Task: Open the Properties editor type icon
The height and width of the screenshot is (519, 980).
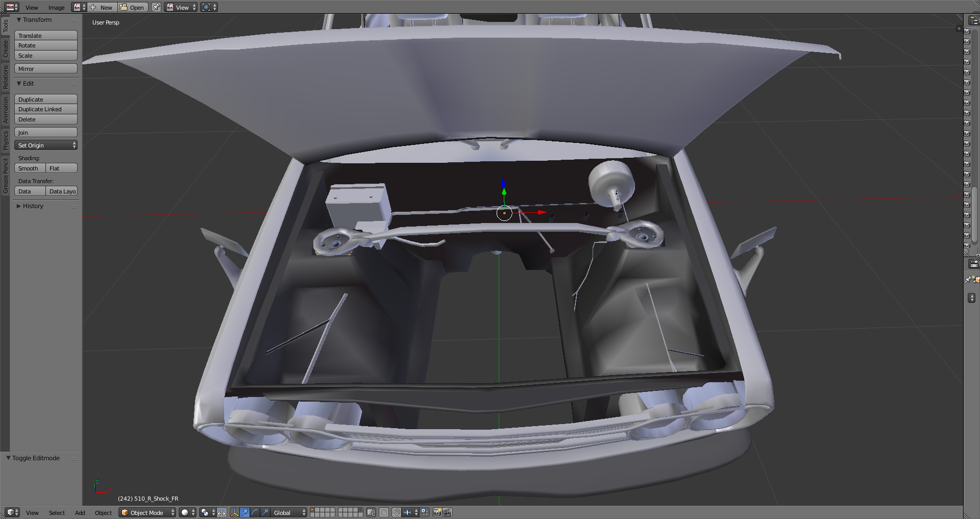Action: 973,264
